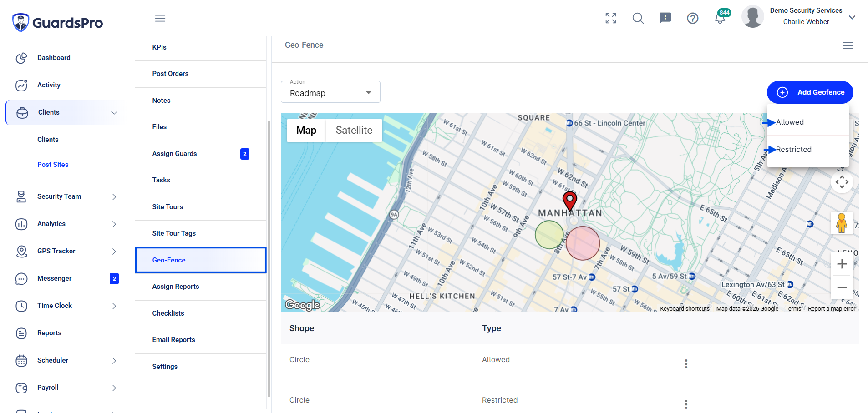Screen dimensions: 868x413
Task: Open the search magnifier icon
Action: [638, 18]
